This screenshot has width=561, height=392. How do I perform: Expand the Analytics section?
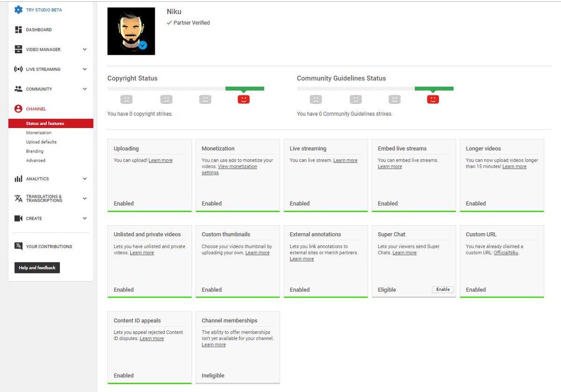point(85,179)
